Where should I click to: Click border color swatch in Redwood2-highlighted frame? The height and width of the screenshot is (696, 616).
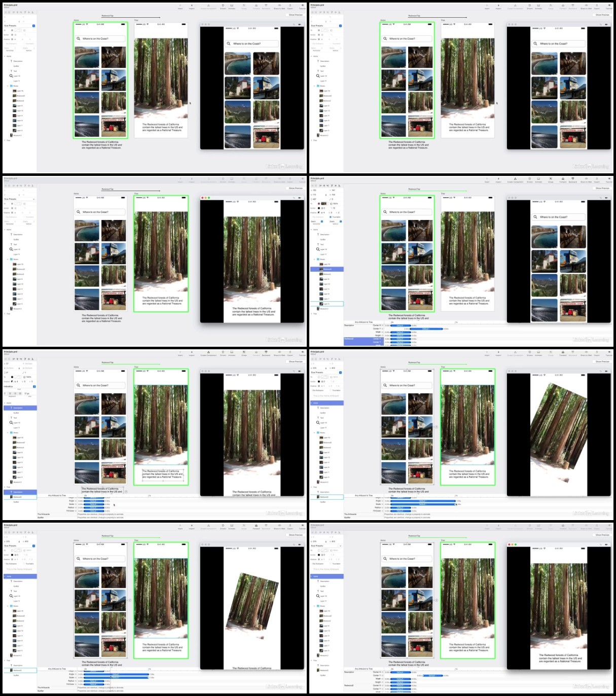[318, 208]
